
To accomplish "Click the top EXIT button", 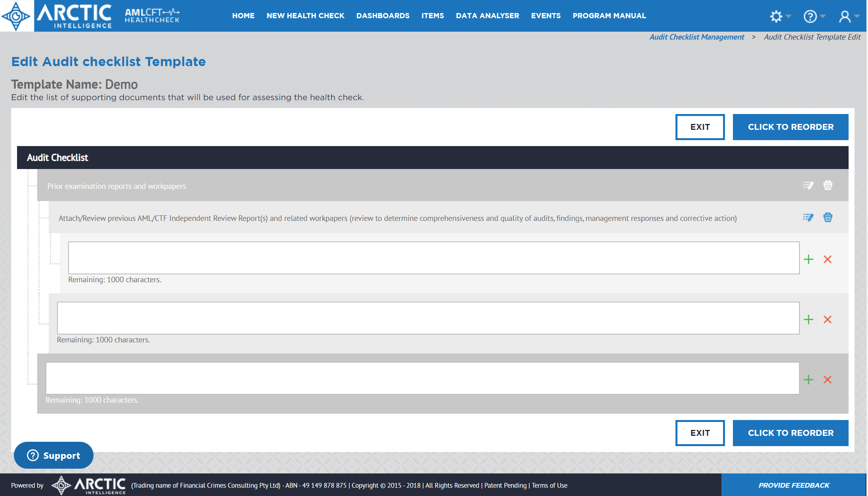I will pyautogui.click(x=700, y=127).
